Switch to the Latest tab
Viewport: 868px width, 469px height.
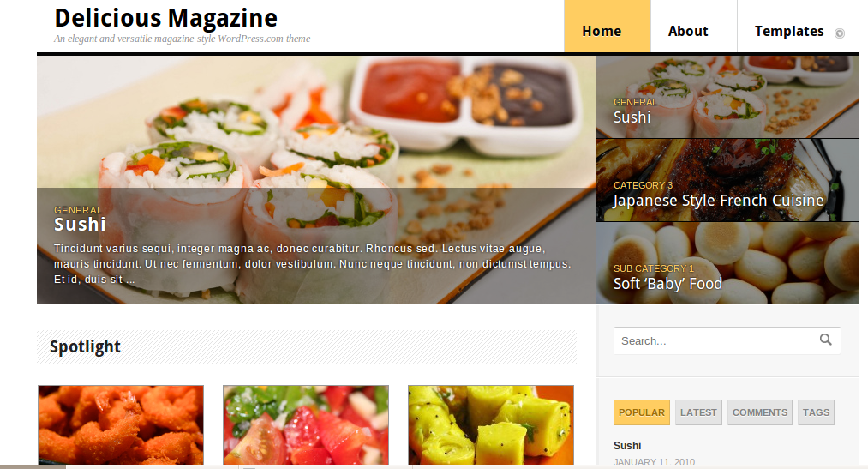coord(698,412)
